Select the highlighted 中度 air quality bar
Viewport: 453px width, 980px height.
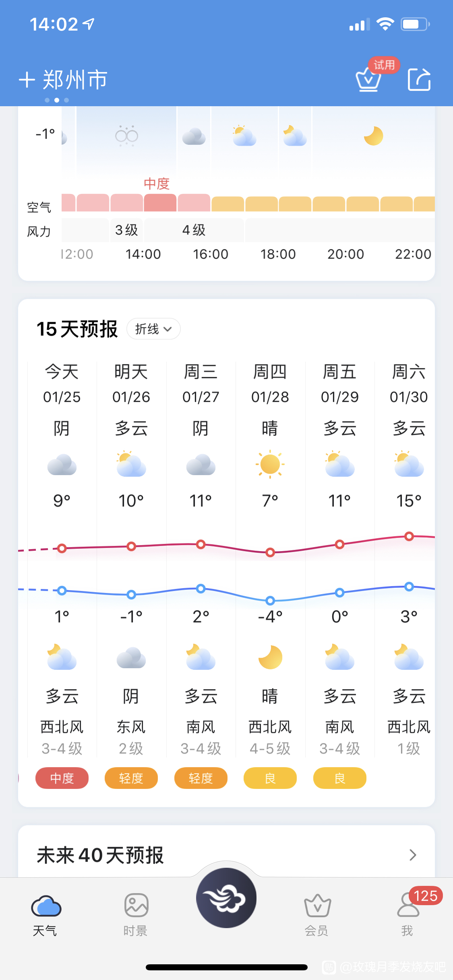[160, 203]
